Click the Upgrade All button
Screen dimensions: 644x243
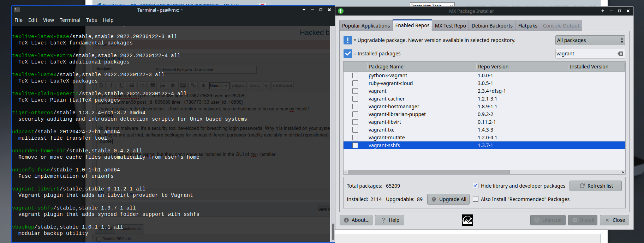point(448,199)
